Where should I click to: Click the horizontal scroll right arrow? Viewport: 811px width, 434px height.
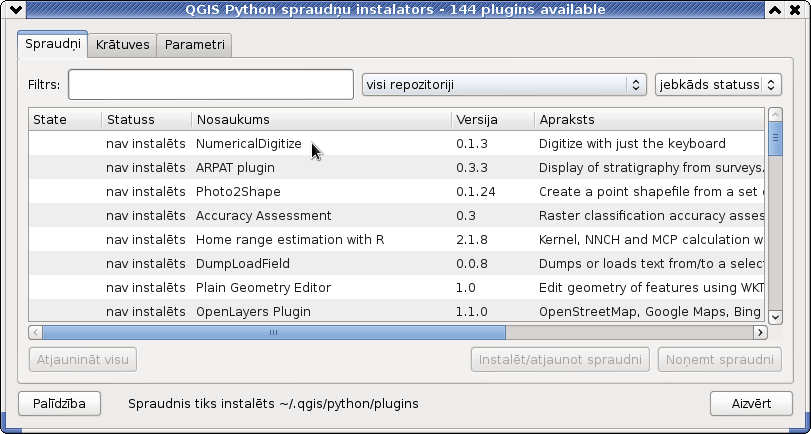[x=760, y=332]
